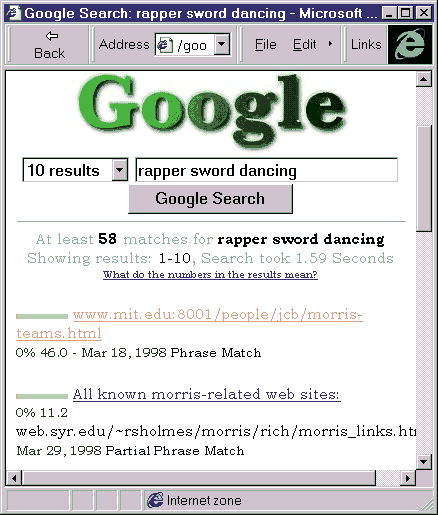Click the horizontal scrollbar thumb
438x515 pixels.
(x=199, y=478)
